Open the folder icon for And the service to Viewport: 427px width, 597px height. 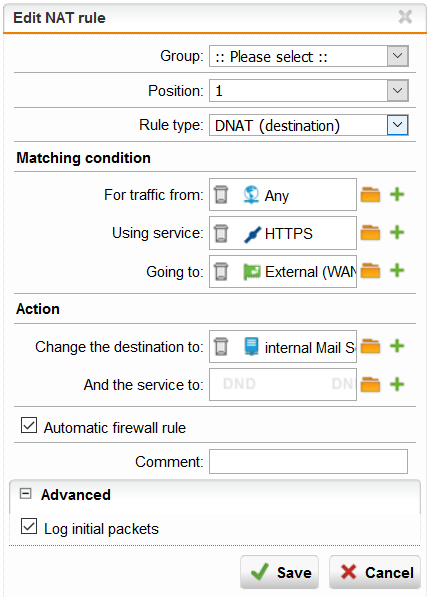tap(370, 384)
